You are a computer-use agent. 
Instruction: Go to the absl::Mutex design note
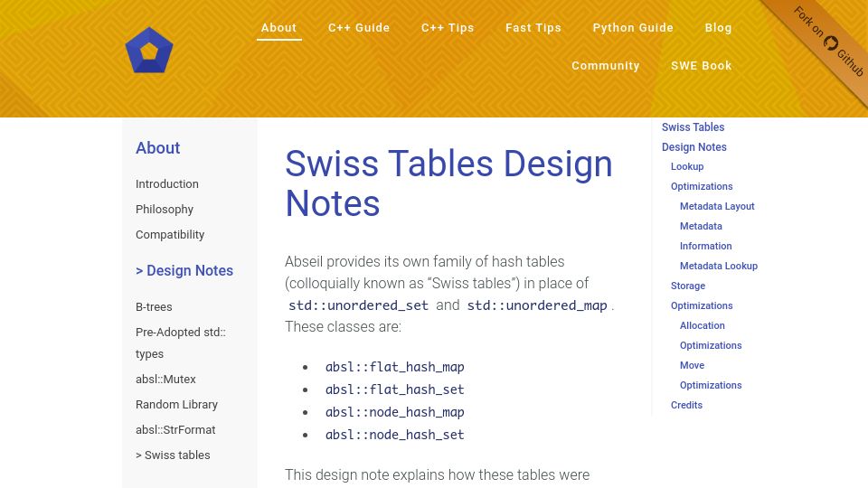click(x=165, y=379)
